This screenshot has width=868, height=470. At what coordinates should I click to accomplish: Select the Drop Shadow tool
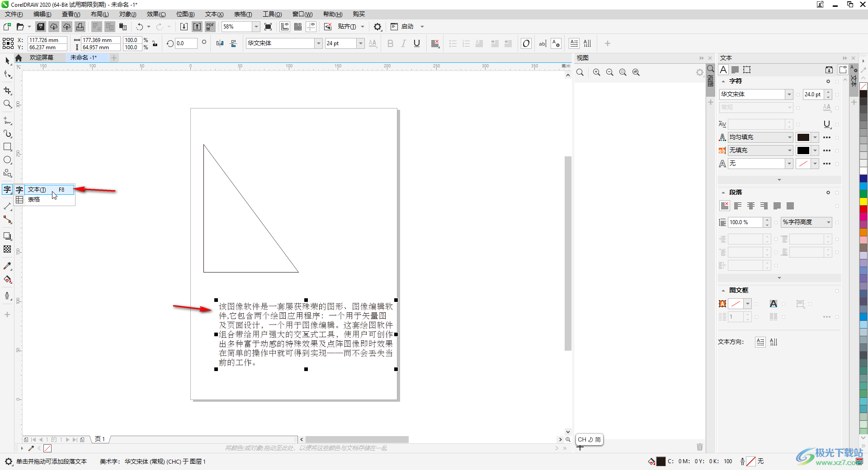pos(7,236)
